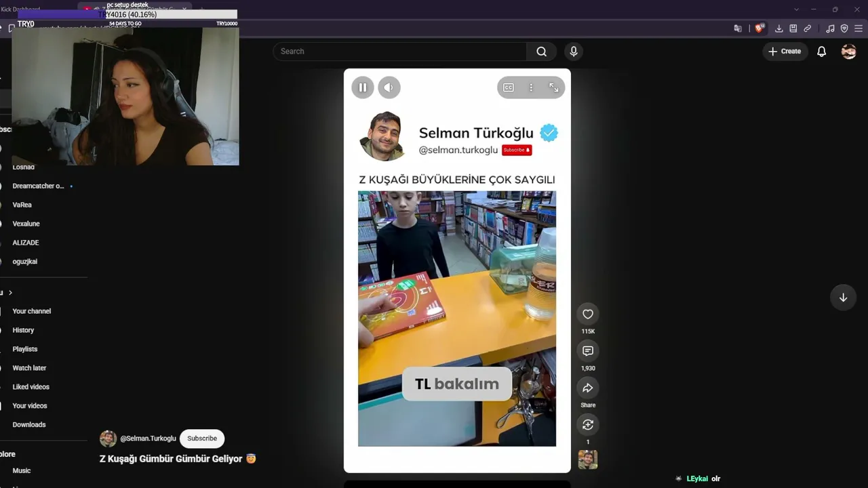Open the music note playlist icon

tap(831, 28)
